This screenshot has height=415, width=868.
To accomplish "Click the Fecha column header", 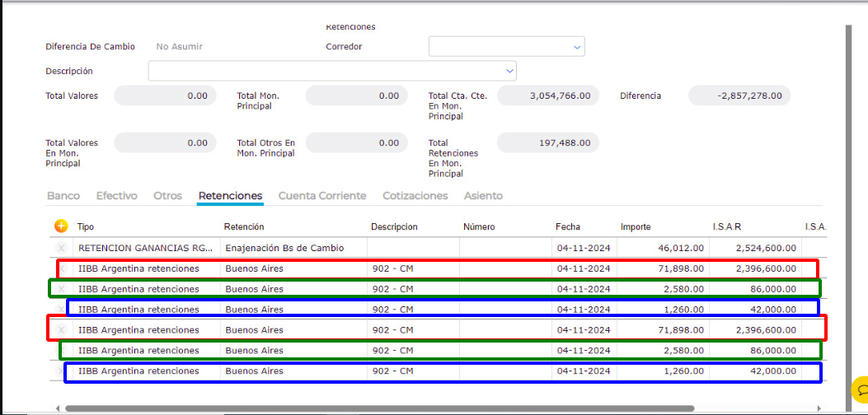I will [568, 226].
